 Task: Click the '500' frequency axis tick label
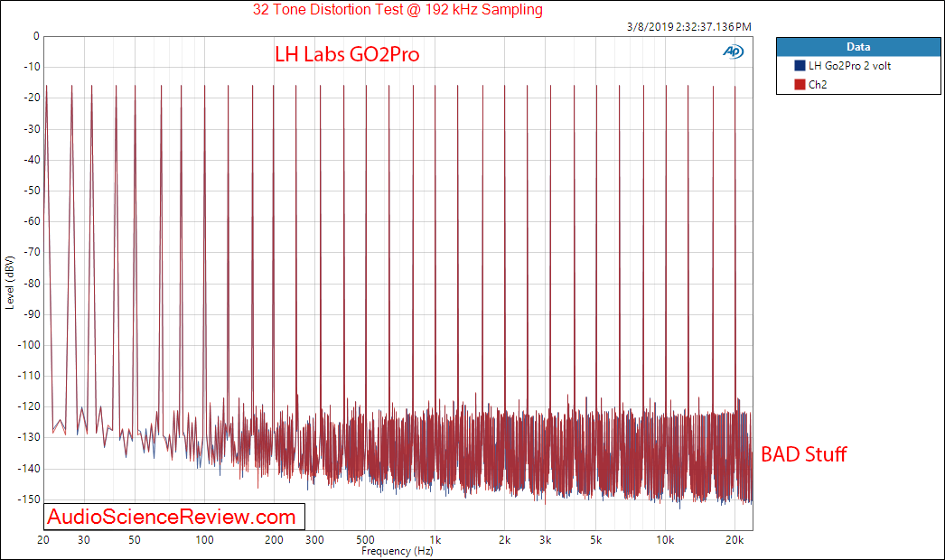(x=365, y=540)
